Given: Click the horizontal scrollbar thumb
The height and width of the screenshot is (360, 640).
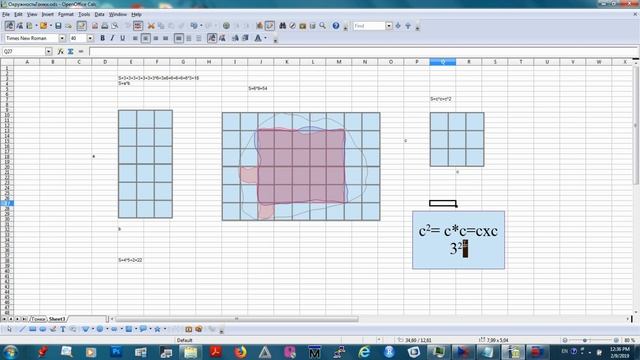Looking at the screenshot, I should pyautogui.click(x=237, y=319).
